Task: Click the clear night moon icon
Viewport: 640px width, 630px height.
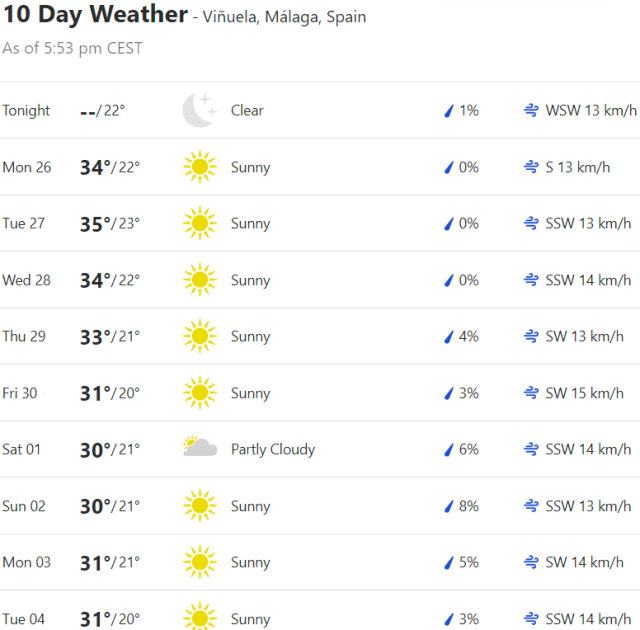Action: (x=199, y=110)
